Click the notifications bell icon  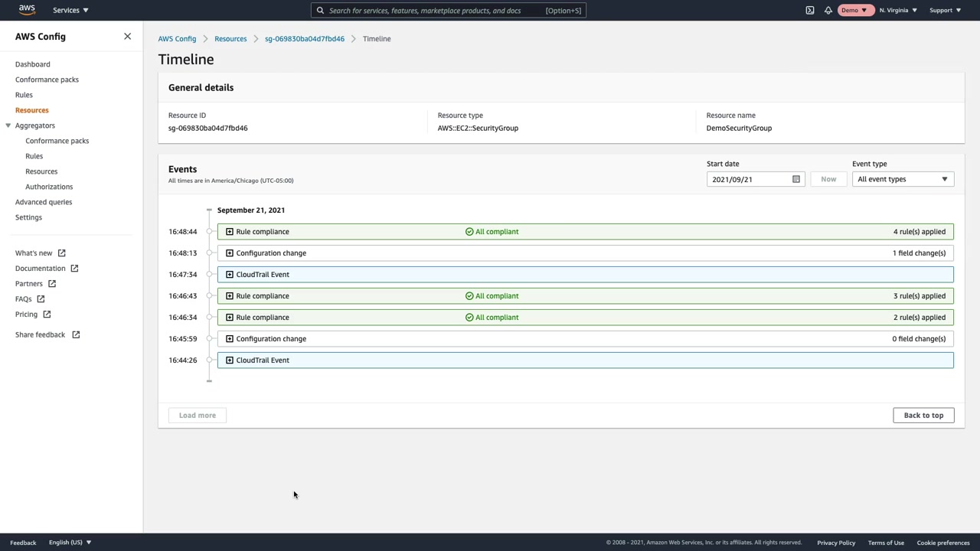click(x=828, y=10)
